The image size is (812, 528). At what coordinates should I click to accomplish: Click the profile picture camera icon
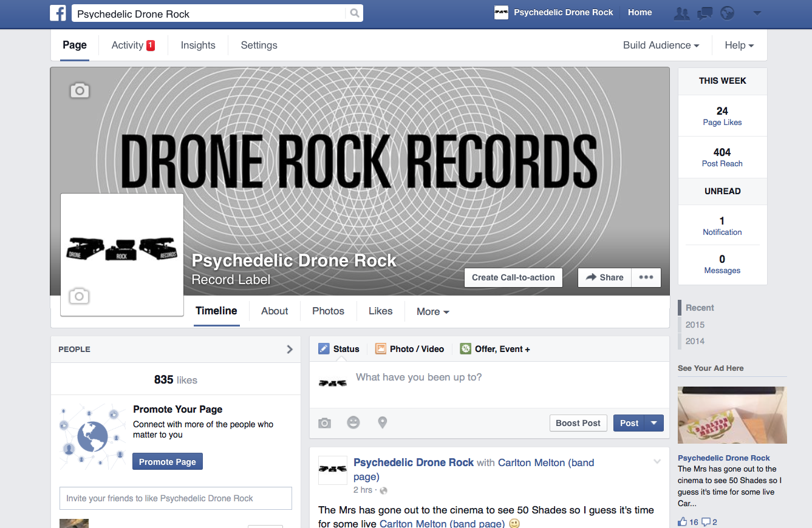tap(79, 296)
